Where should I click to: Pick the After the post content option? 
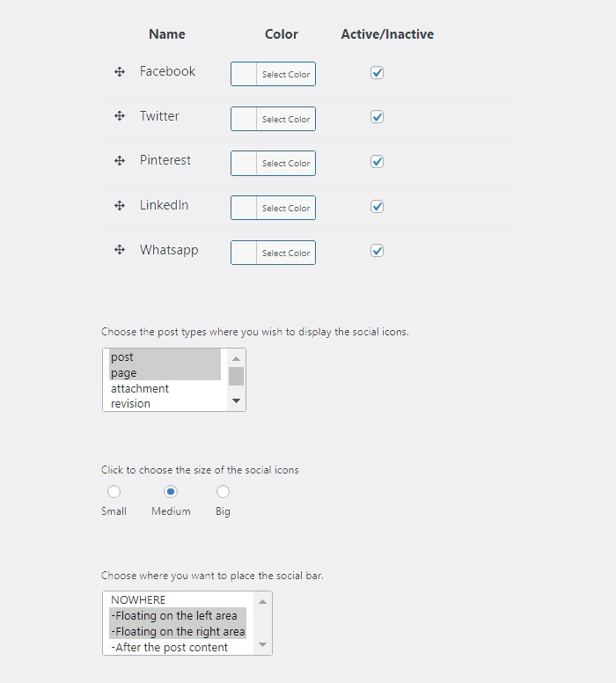pos(170,648)
